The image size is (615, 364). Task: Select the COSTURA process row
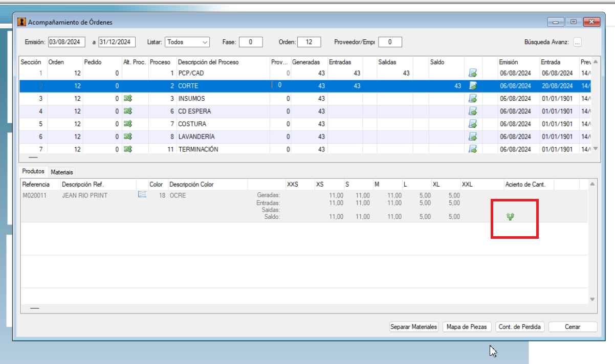305,124
